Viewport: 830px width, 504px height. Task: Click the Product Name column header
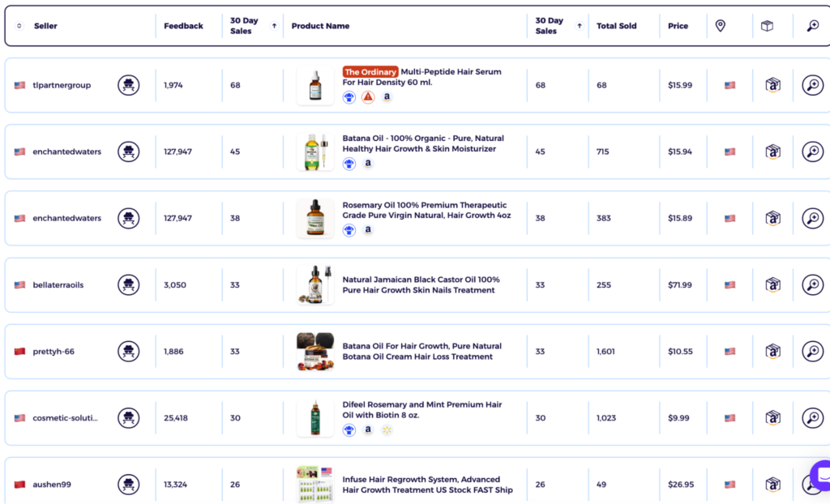(x=320, y=26)
